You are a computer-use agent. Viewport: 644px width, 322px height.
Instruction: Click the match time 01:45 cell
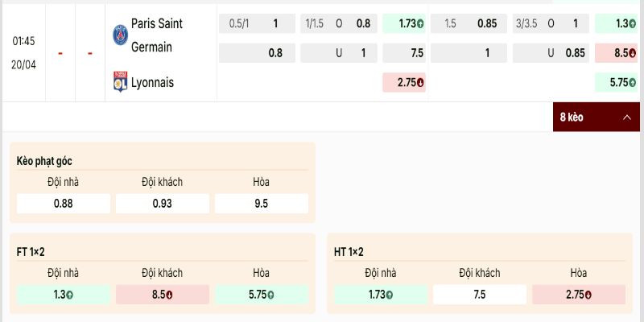pos(23,40)
